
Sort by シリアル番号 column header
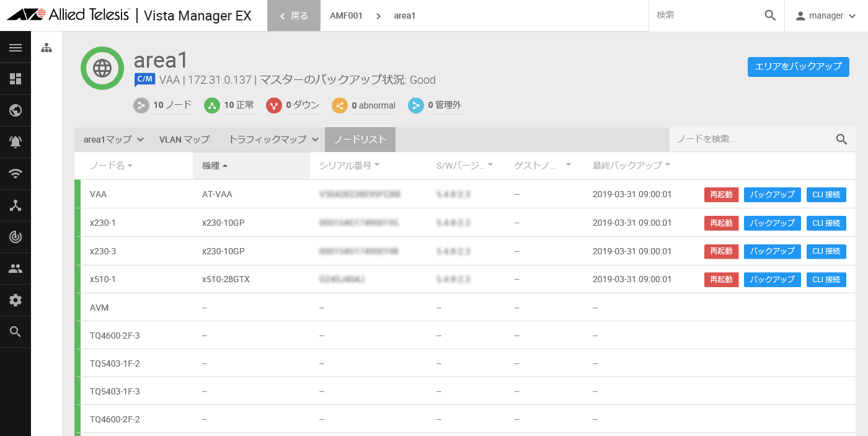(x=349, y=166)
